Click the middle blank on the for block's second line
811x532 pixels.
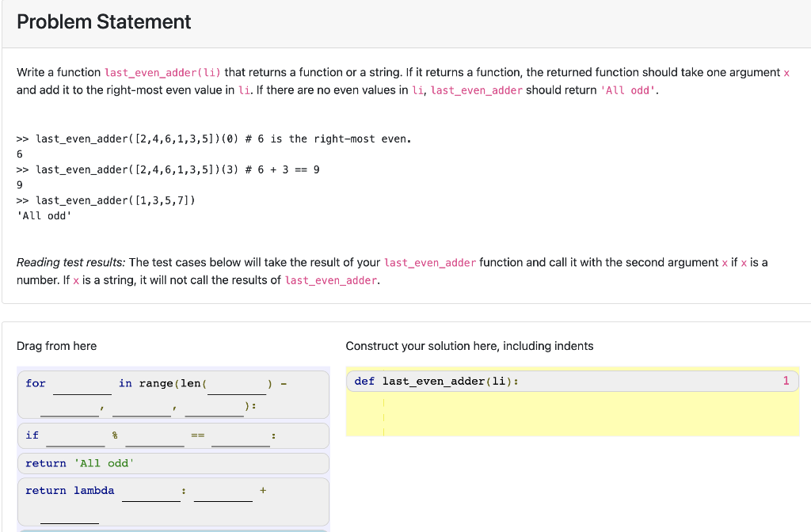[142, 408]
